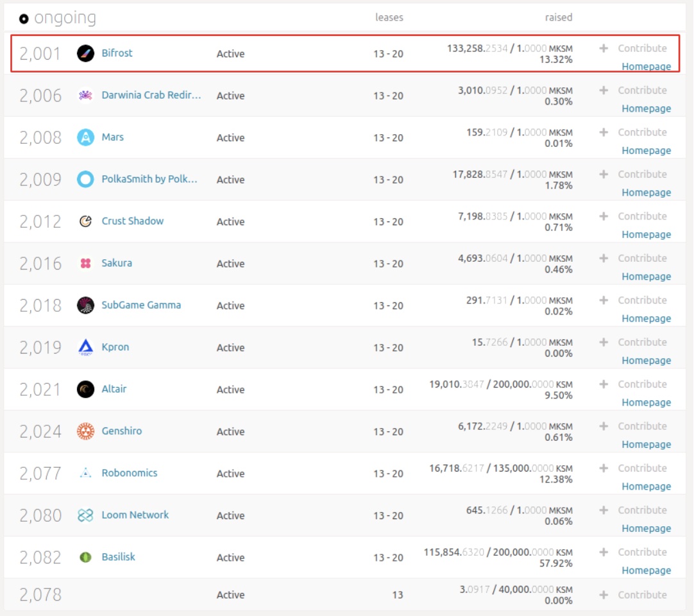Click the SubGame Gamma logo icon
The height and width of the screenshot is (616, 694).
click(x=85, y=305)
